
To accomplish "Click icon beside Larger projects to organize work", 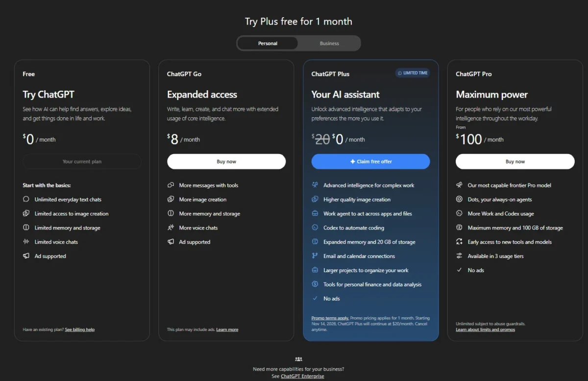I will [315, 270].
